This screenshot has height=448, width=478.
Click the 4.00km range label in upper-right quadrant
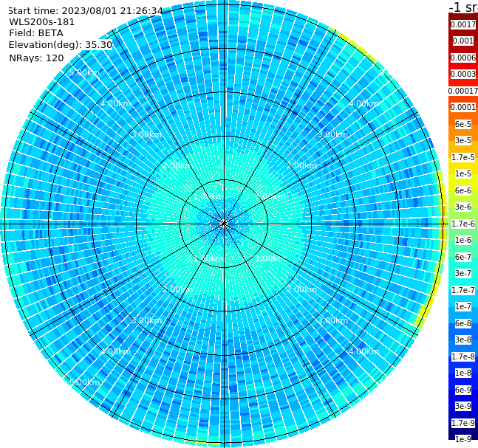tap(363, 103)
